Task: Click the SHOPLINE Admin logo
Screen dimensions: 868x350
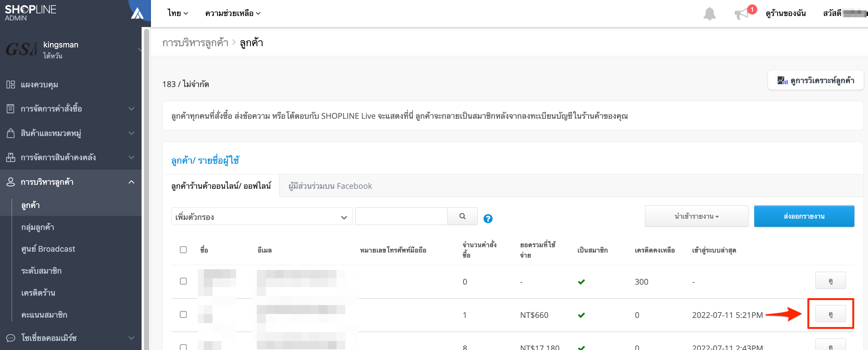Action: [30, 13]
